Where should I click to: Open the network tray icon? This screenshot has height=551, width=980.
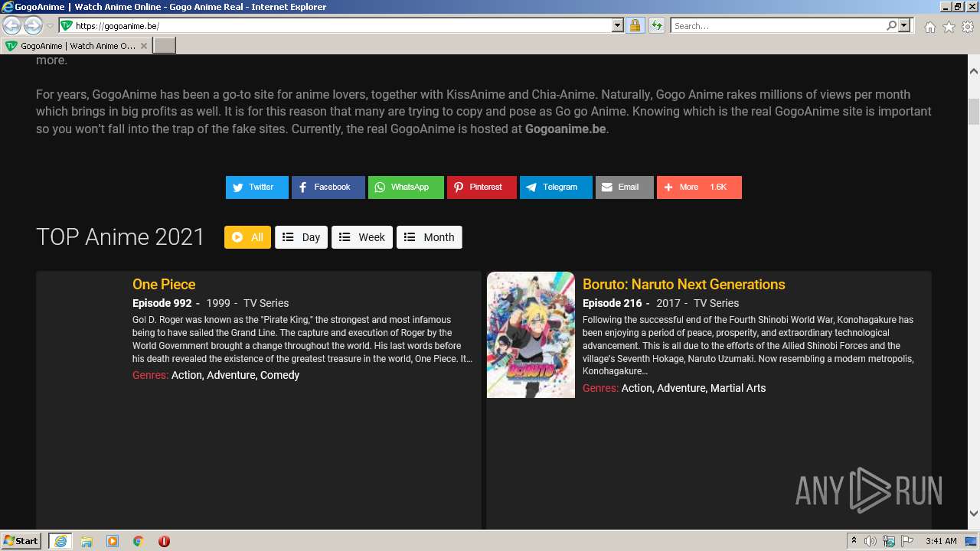point(889,541)
